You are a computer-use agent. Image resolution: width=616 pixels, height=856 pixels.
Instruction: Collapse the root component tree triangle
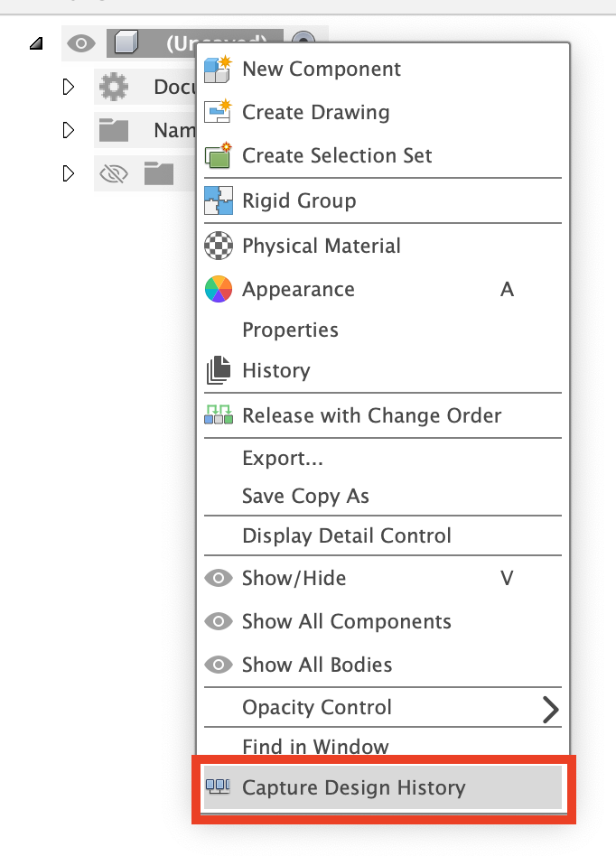pos(35,43)
